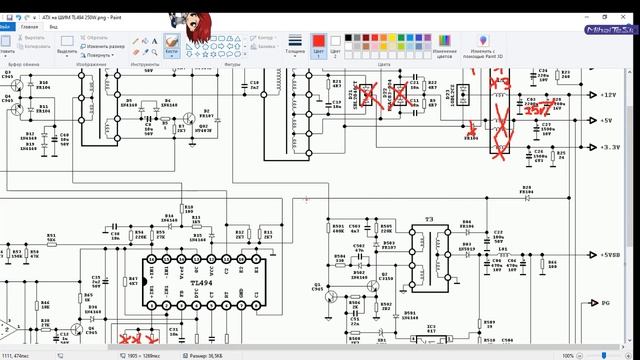
Task: Choose the rounded rectangle shape
Action: click(221, 38)
